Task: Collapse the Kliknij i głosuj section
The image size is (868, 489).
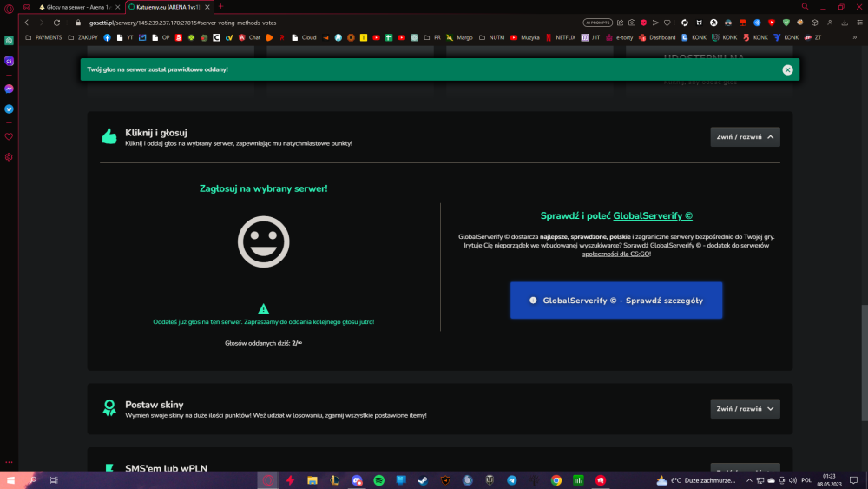Action: [745, 136]
